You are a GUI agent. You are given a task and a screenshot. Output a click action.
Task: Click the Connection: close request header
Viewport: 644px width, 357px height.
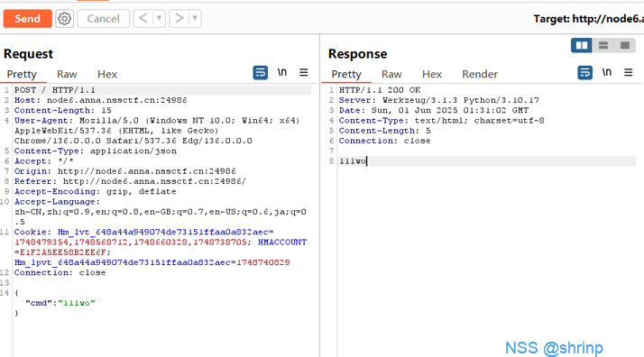60,273
